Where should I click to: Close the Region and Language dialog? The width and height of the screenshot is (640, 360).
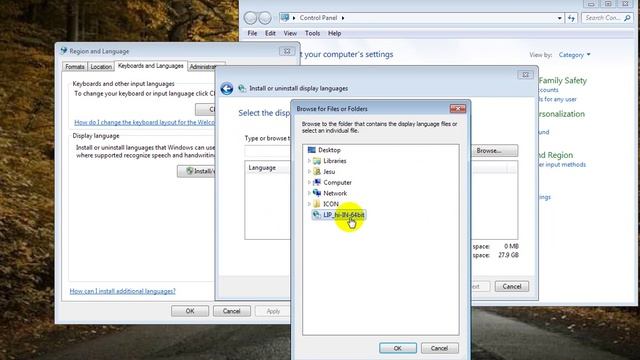pos(287,51)
